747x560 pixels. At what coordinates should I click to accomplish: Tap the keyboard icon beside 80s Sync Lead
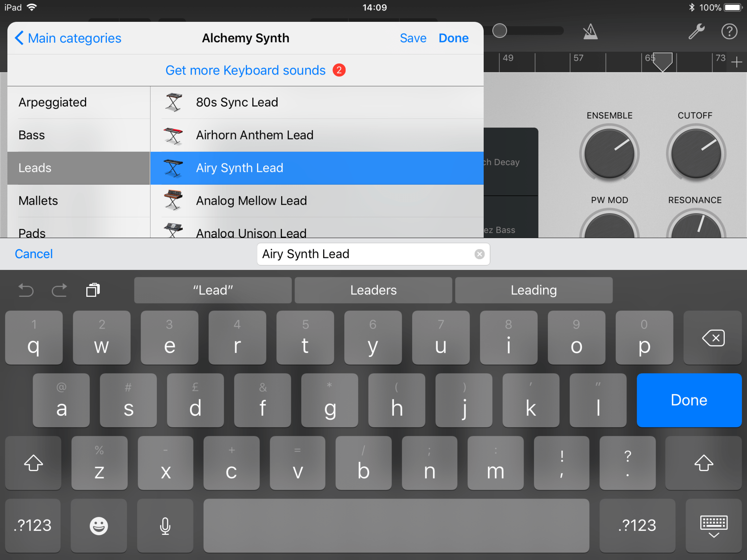(x=173, y=102)
